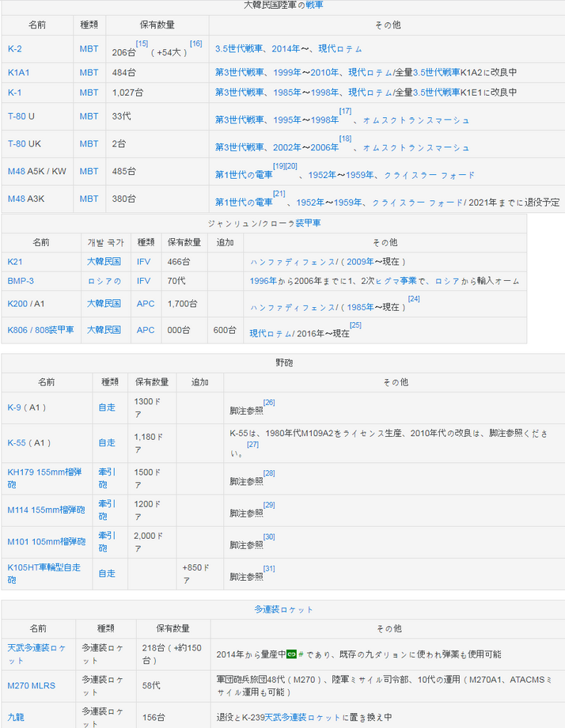Open the M270 MLRS link
Viewport: 565px width, 728px height.
pos(32,685)
